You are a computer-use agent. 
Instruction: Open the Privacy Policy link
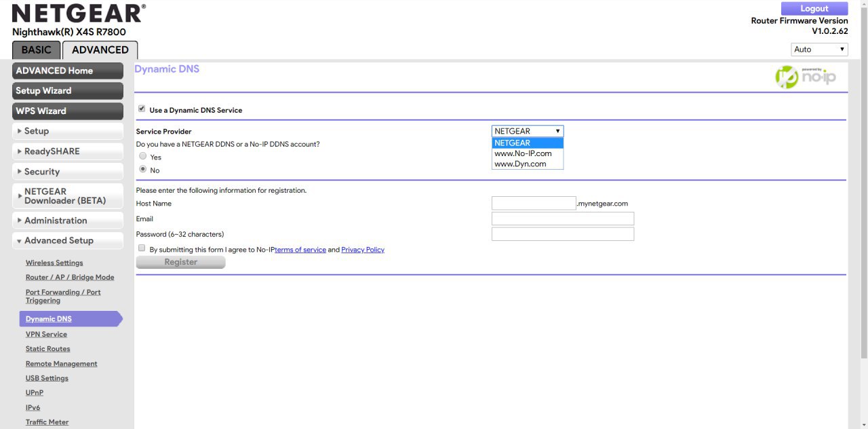click(363, 250)
